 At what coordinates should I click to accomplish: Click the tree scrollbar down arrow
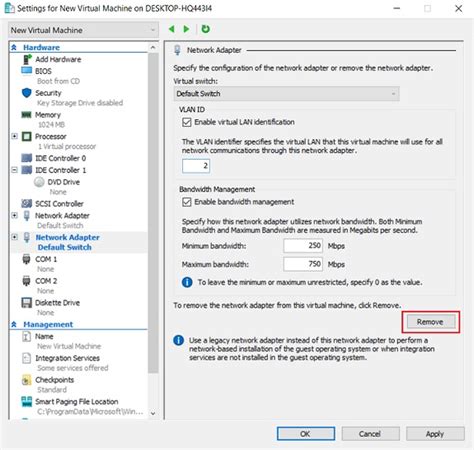click(153, 414)
